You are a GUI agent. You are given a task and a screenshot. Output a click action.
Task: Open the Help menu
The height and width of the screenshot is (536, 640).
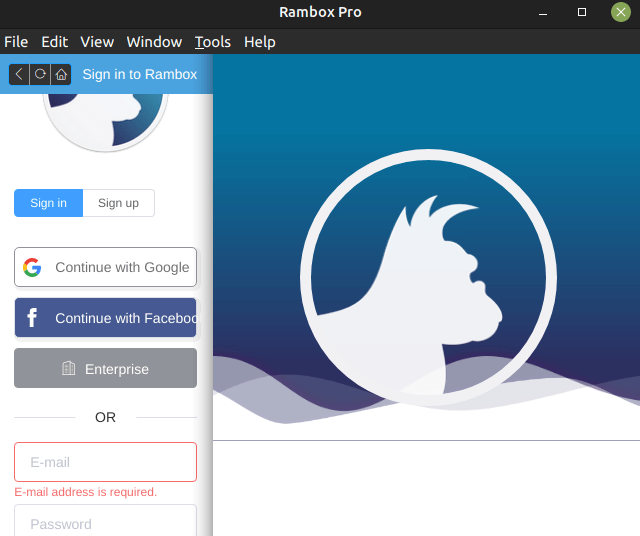(x=260, y=42)
